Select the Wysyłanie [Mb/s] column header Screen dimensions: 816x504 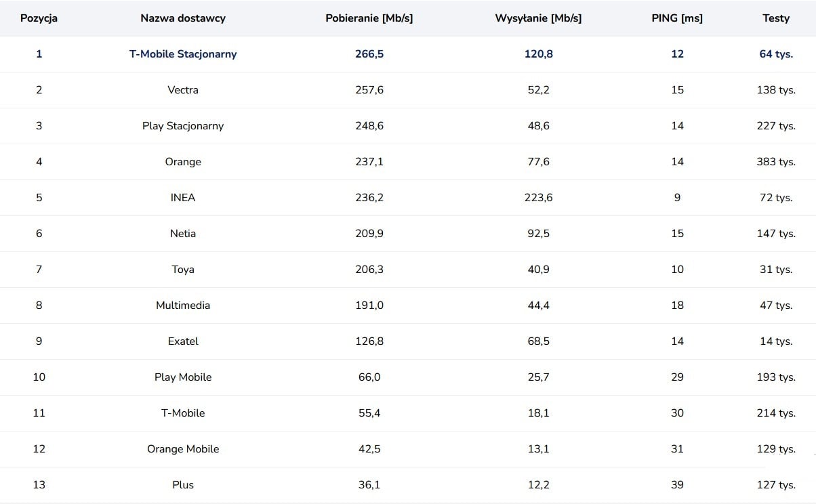click(539, 18)
